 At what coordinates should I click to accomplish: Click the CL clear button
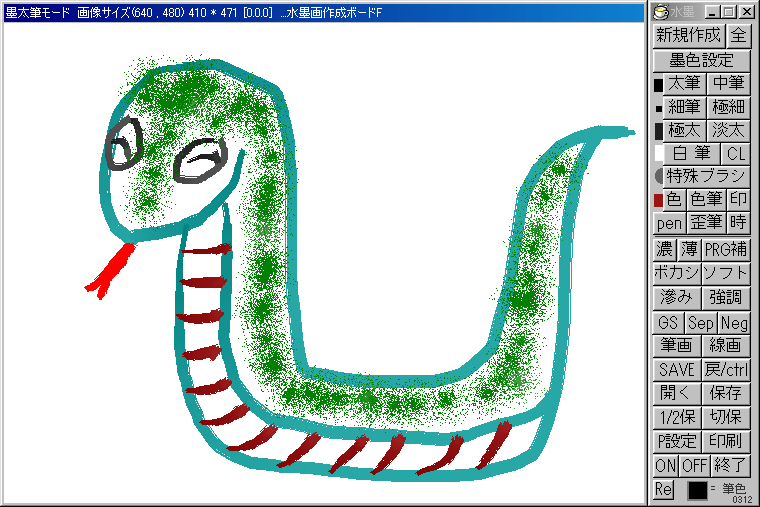pyautogui.click(x=735, y=154)
